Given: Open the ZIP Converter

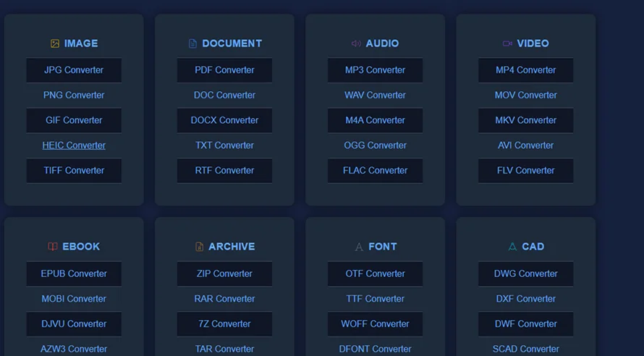Looking at the screenshot, I should coord(224,274).
